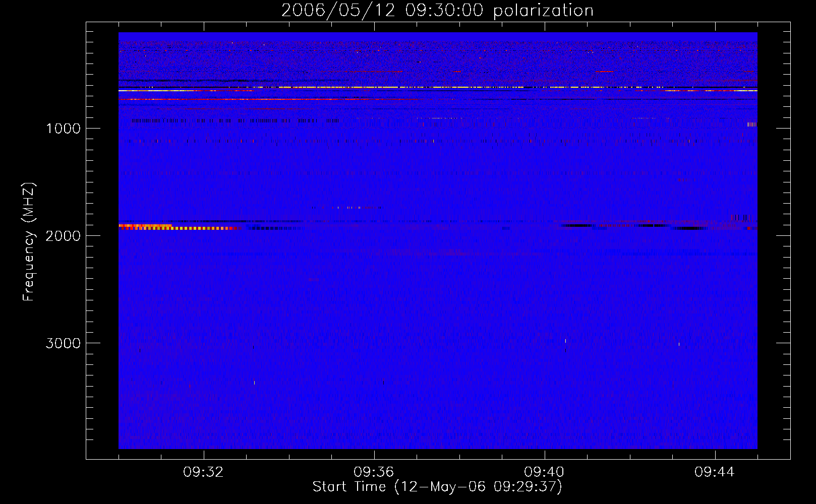Select the 1000 frequency tick label
The image size is (816, 504).
(63, 129)
